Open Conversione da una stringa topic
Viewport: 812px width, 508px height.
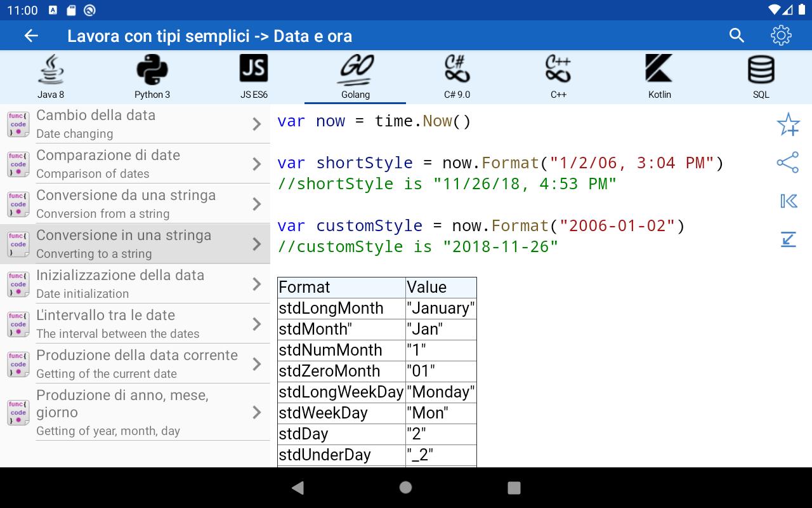127,204
